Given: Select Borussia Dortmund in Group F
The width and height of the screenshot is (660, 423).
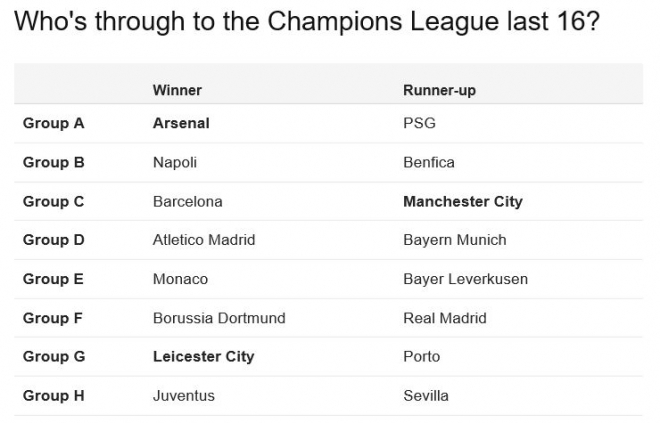Looking at the screenshot, I should [x=219, y=318].
